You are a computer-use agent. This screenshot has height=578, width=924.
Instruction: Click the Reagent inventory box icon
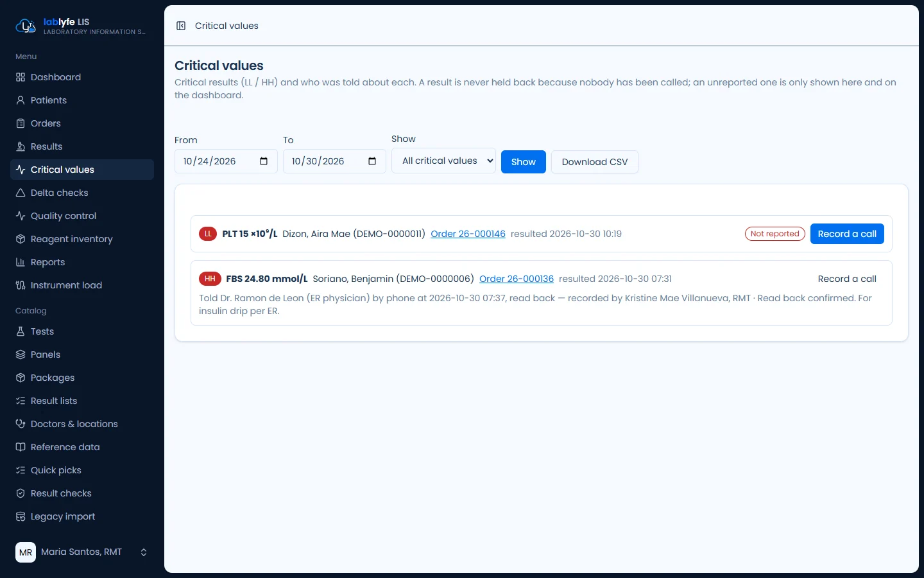(x=21, y=239)
